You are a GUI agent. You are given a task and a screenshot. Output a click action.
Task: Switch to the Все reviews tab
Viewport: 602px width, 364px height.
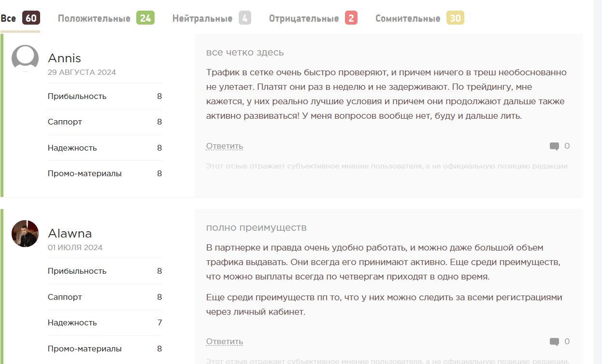(20, 18)
